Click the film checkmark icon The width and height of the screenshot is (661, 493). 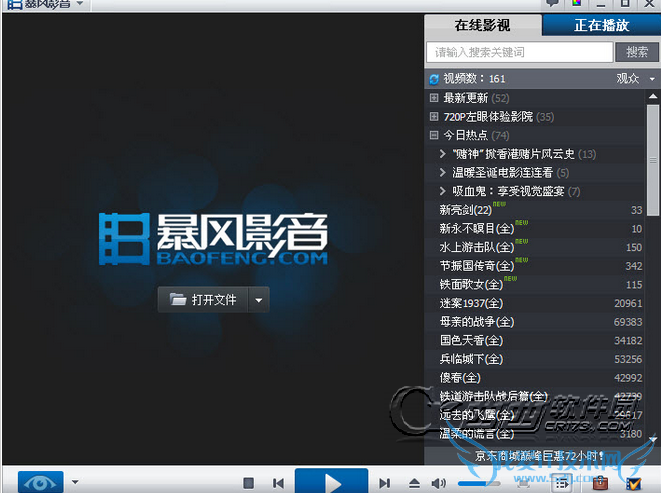pos(633,484)
